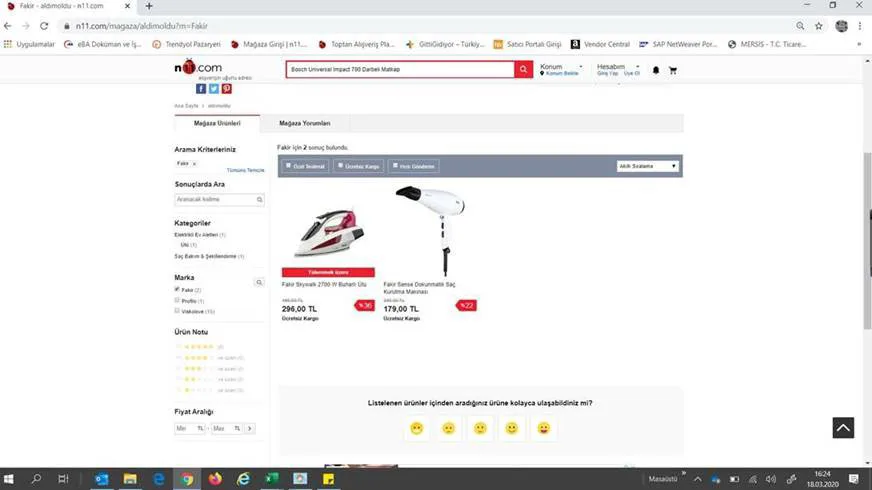Click the Marka brand search icon
Viewport: 872px width, 490px height.
pos(259,283)
